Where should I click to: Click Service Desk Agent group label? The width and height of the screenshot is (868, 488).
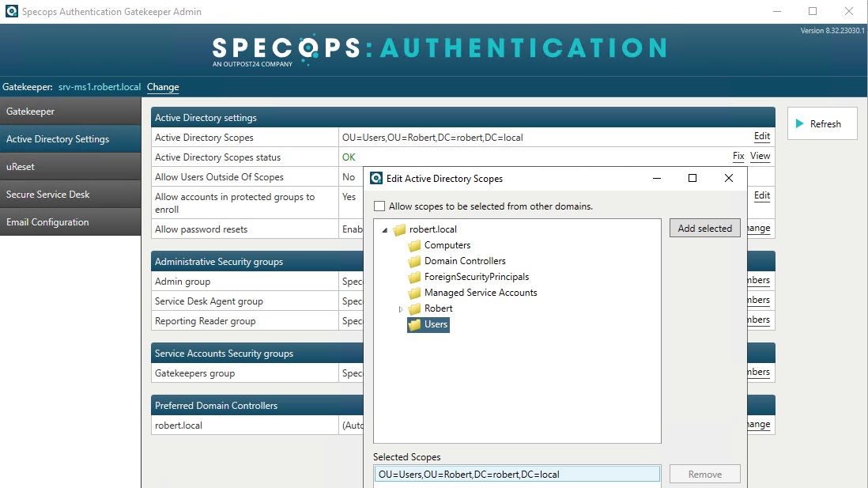point(209,301)
